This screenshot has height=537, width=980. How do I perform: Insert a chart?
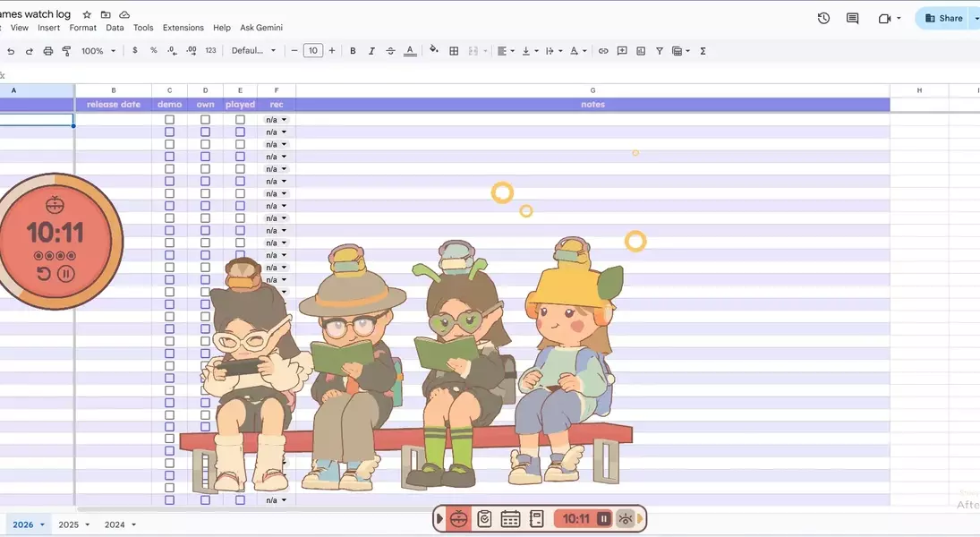tap(640, 51)
